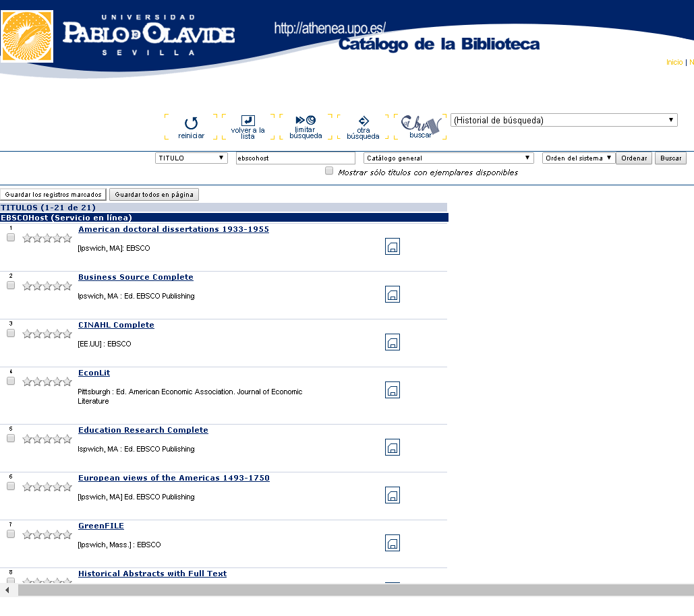Rate Education Research Complete with the stars
Image resolution: width=694 pixels, height=616 pixels.
47,439
